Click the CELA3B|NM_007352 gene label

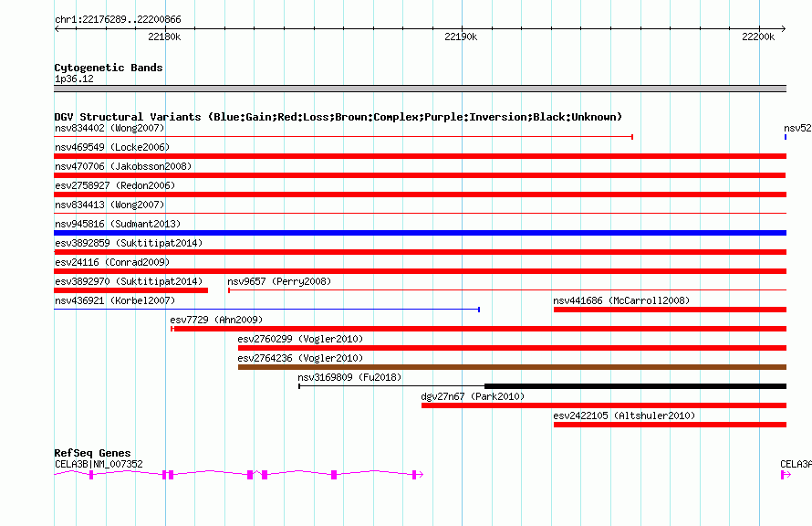point(99,464)
